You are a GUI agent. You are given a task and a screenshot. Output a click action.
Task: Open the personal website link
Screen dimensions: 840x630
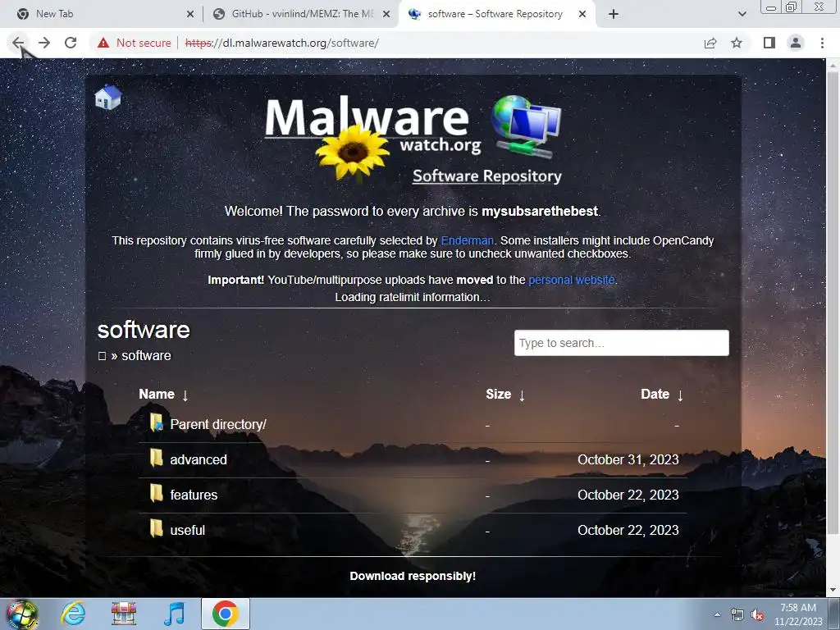[x=571, y=280]
